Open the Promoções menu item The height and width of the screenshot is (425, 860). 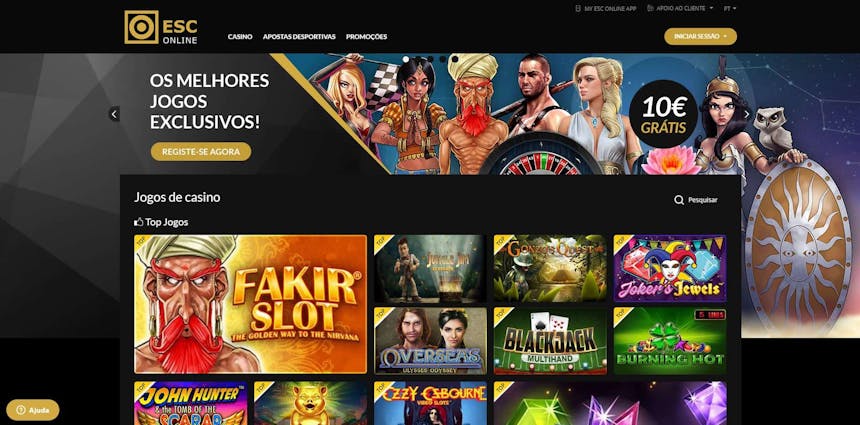pos(366,37)
